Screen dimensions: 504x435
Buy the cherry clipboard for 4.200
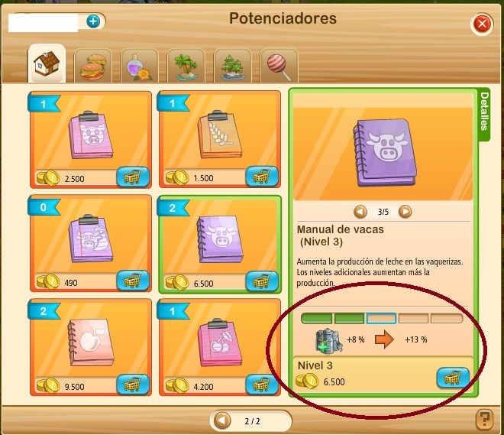pos(262,385)
